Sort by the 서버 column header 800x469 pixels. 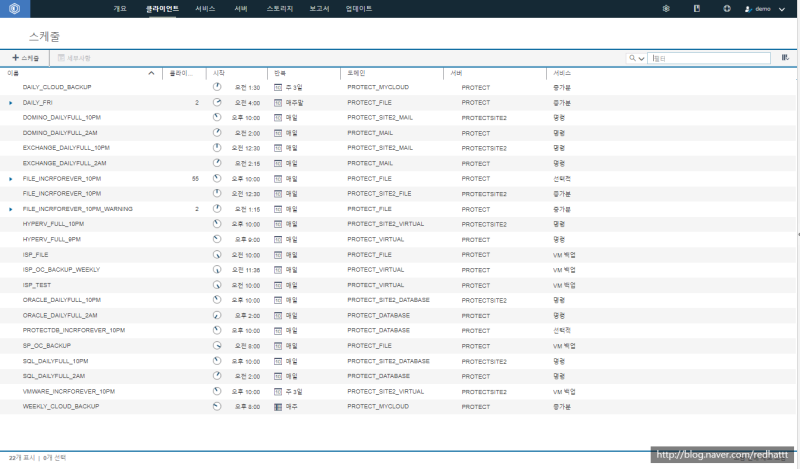pyautogui.click(x=456, y=73)
